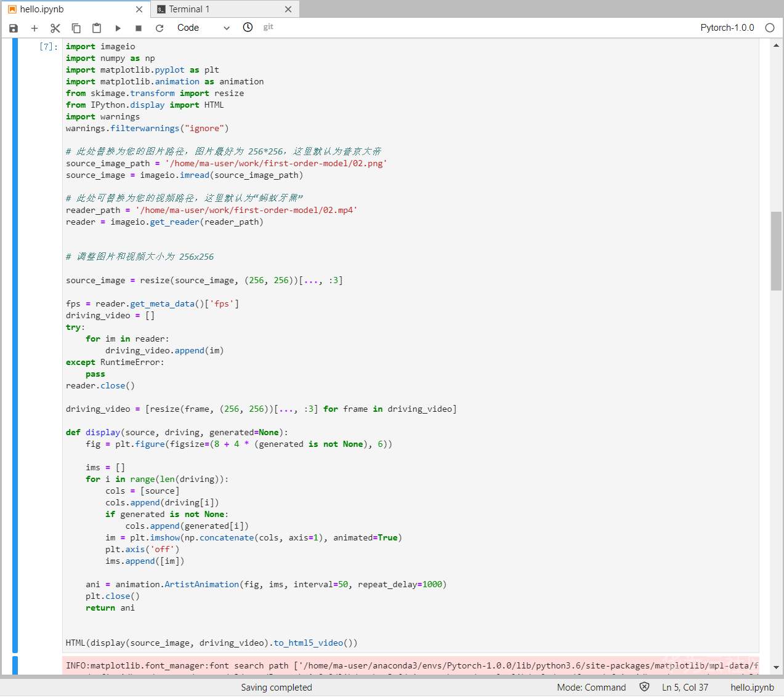Viewport: 784px width, 698px height.
Task: Click 'Mode: Command' in the status bar
Action: coord(591,688)
